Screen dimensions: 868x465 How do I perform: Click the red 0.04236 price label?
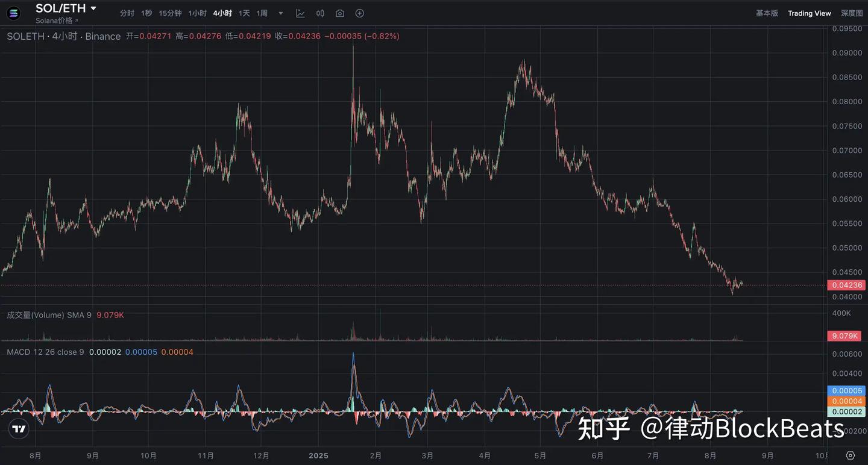[846, 285]
